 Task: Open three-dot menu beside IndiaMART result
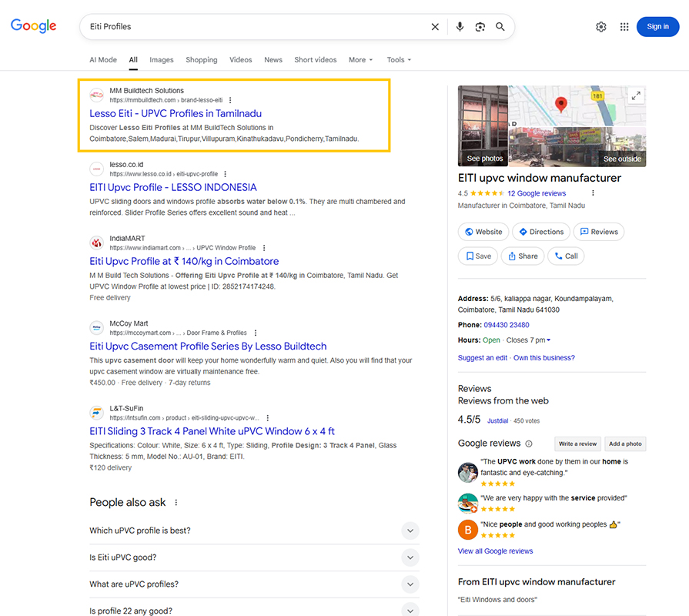coord(264,248)
